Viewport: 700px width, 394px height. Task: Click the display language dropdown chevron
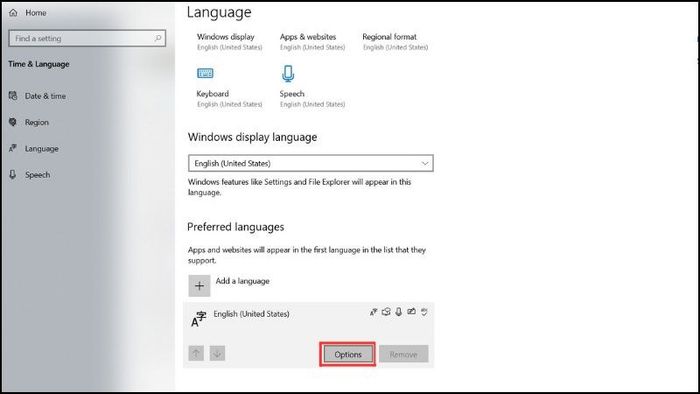click(425, 163)
